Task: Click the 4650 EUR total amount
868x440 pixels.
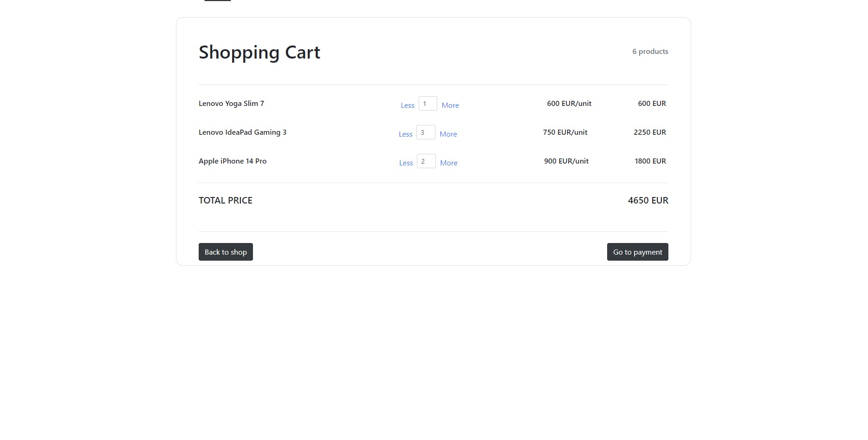Action: click(648, 200)
